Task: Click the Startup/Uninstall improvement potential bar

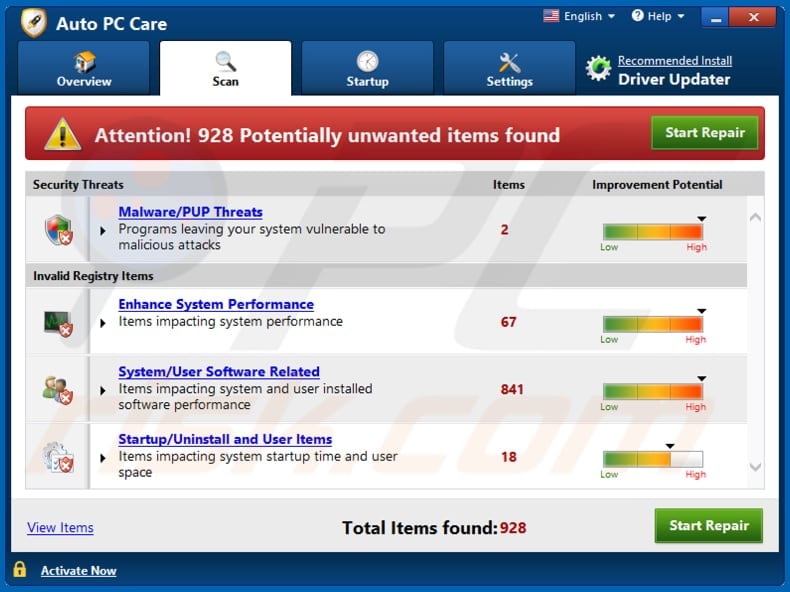Action: click(x=653, y=459)
